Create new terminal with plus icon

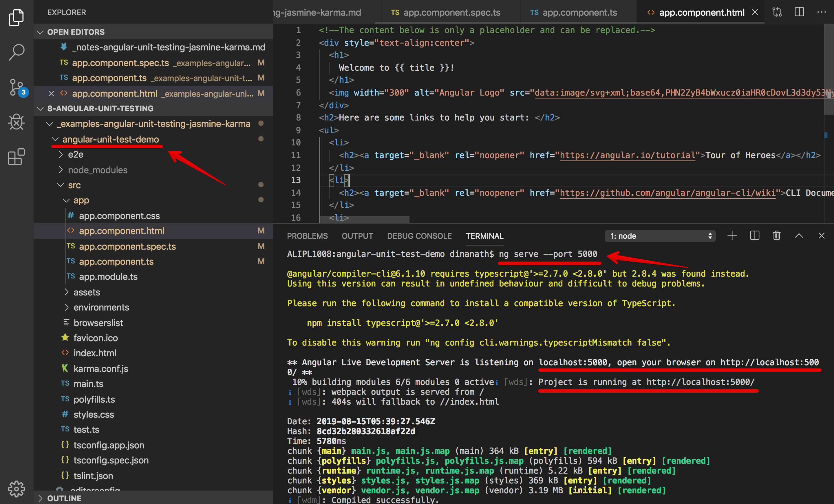(732, 235)
